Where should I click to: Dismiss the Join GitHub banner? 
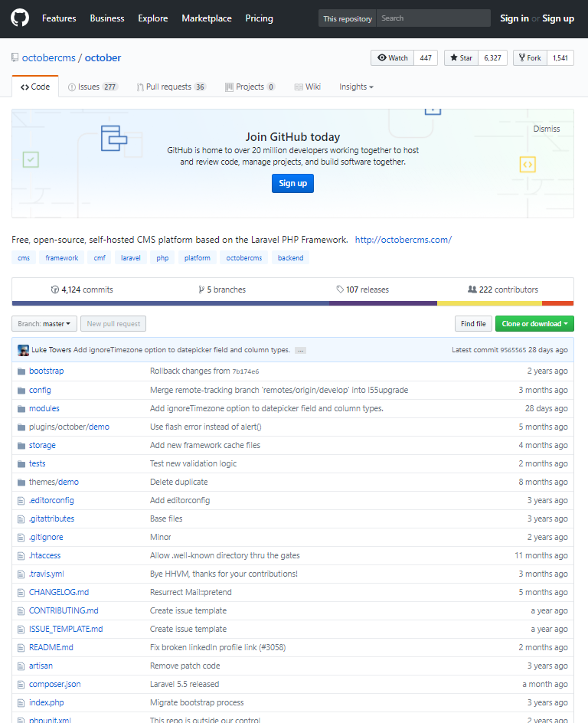pos(547,129)
